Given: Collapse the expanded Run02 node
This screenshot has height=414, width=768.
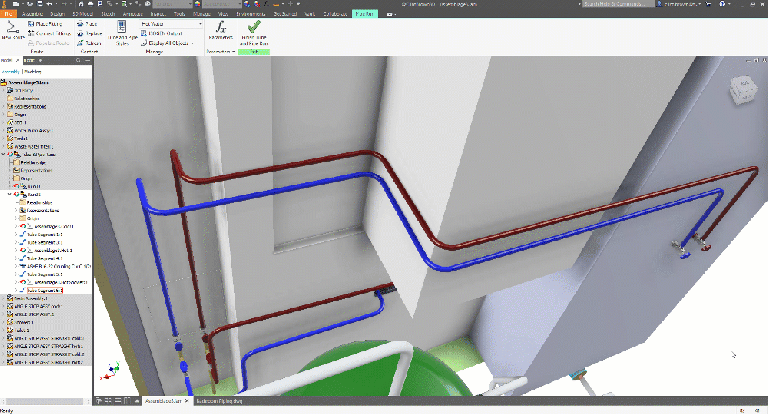Looking at the screenshot, I should (x=9, y=195).
